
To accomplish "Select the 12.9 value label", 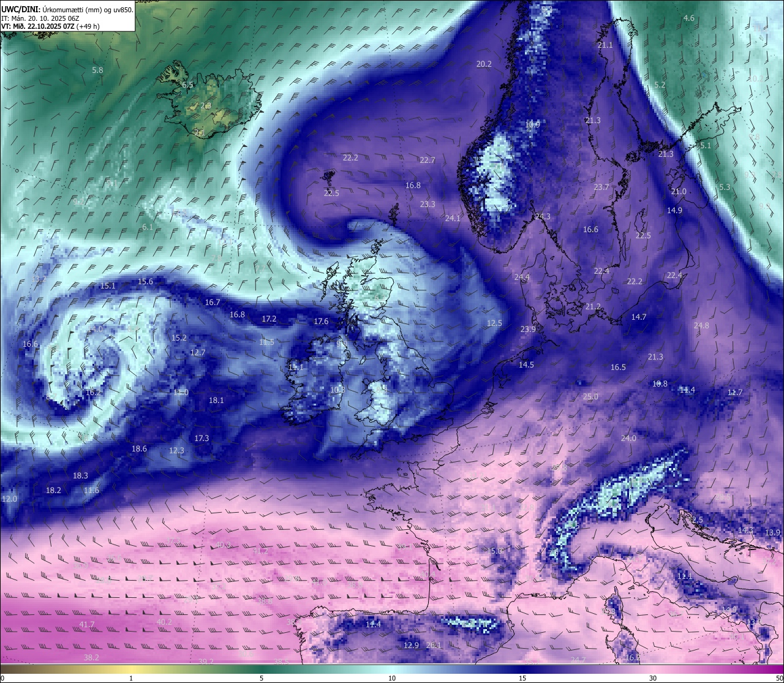I will point(411,646).
